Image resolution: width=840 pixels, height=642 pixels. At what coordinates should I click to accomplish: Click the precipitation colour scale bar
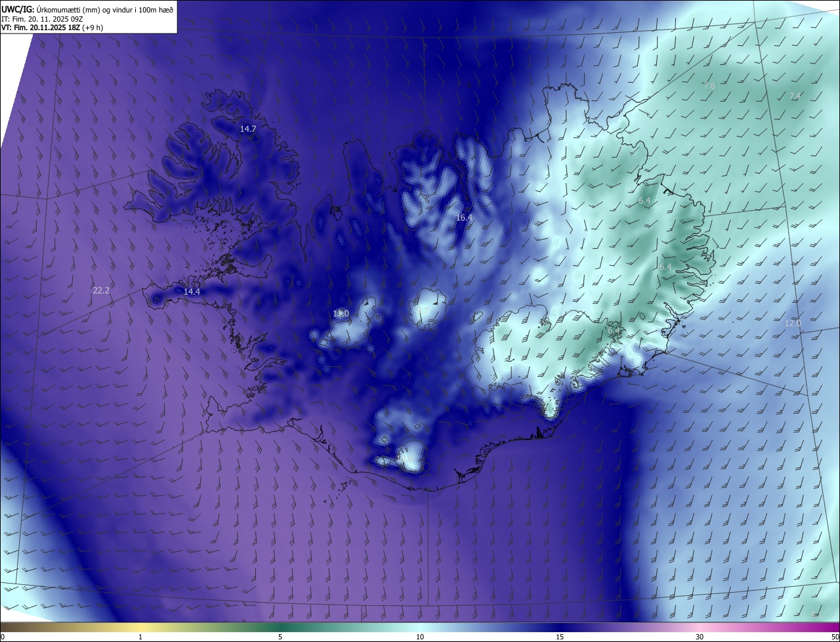[x=420, y=627]
